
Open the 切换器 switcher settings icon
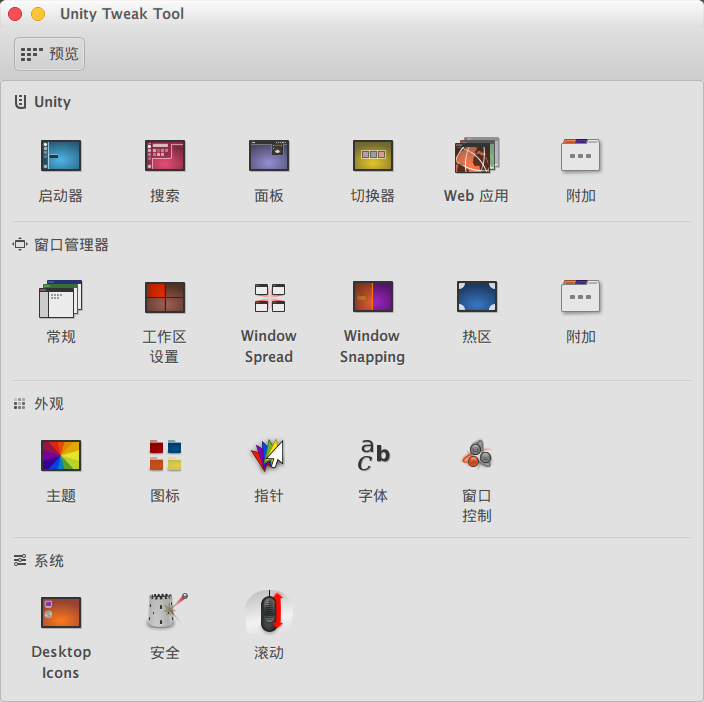tap(373, 155)
